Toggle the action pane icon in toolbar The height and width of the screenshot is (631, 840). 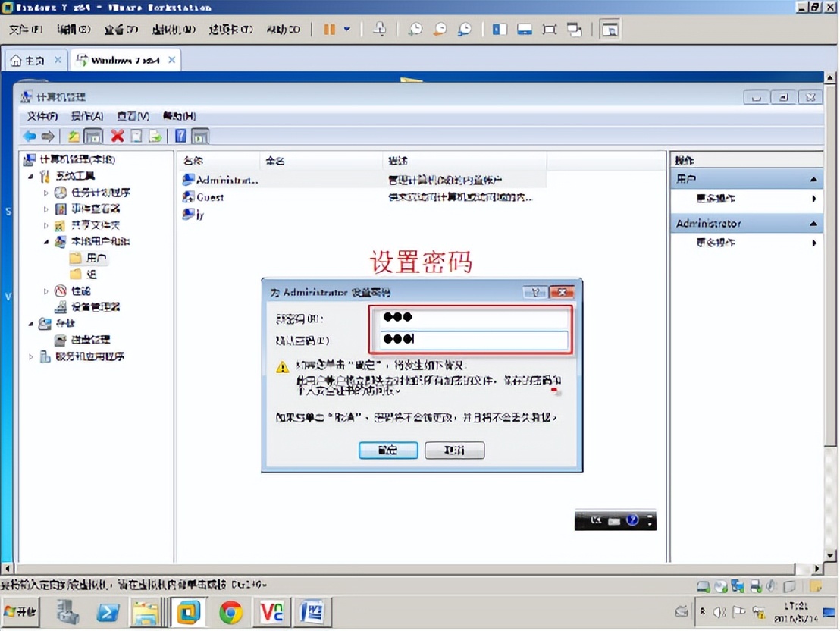tap(200, 137)
